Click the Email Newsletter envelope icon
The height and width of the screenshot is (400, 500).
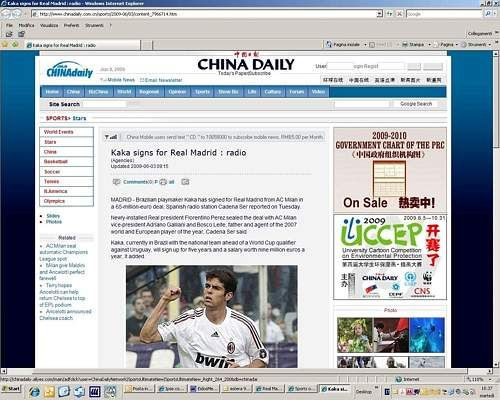[x=142, y=80]
